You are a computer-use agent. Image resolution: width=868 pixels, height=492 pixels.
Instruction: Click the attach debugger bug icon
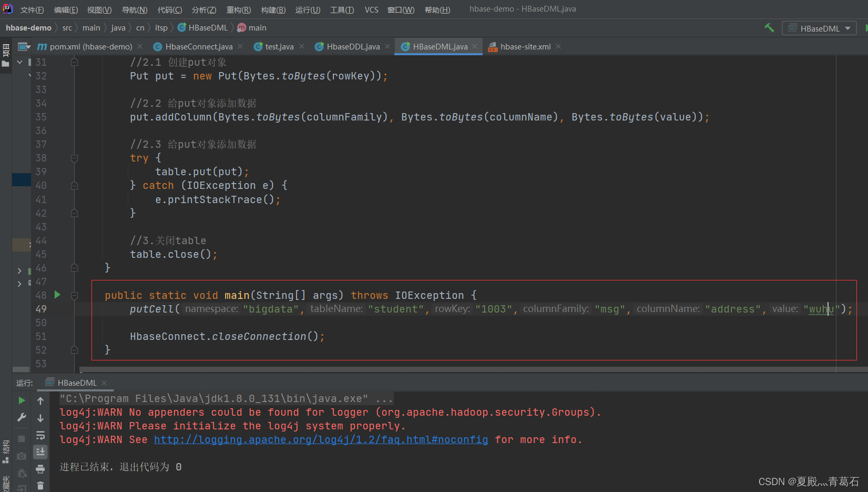click(x=22, y=473)
